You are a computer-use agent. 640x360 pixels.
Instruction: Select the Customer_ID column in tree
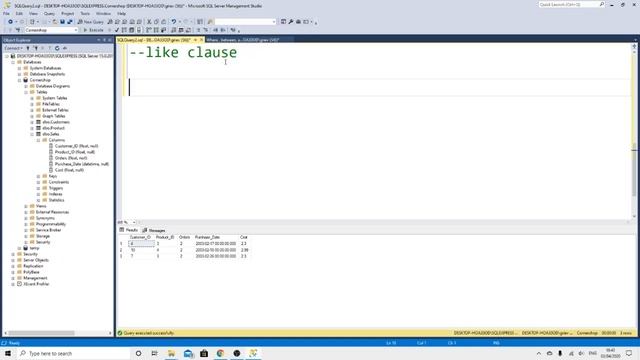pos(76,146)
